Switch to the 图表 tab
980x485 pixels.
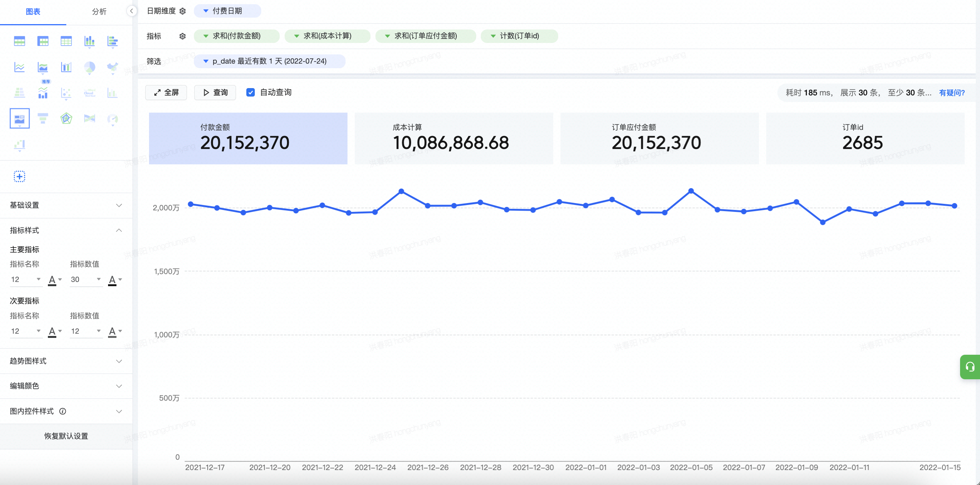(33, 12)
